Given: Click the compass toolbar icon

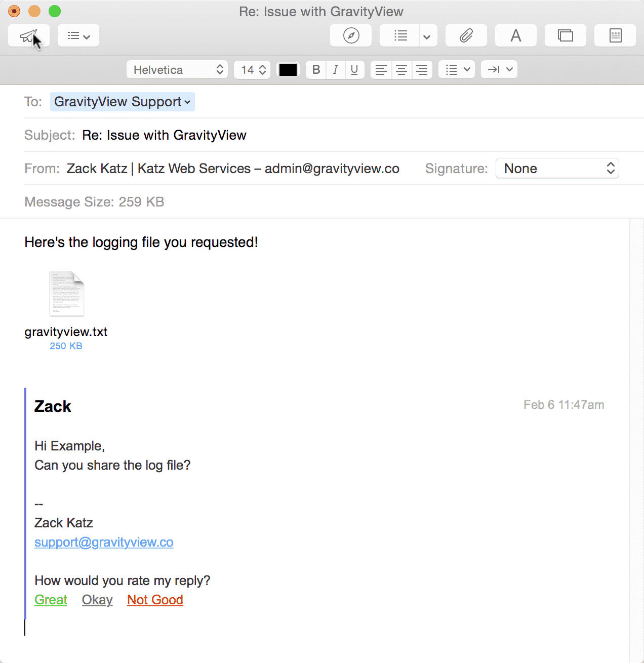Looking at the screenshot, I should 350,35.
